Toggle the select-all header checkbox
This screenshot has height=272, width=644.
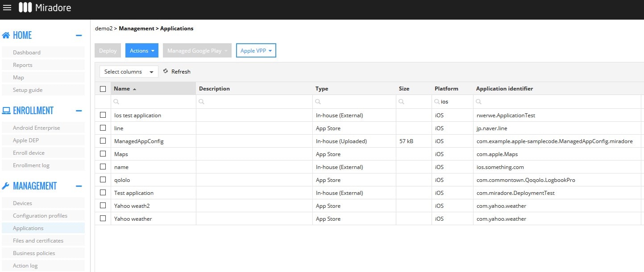coord(103,89)
